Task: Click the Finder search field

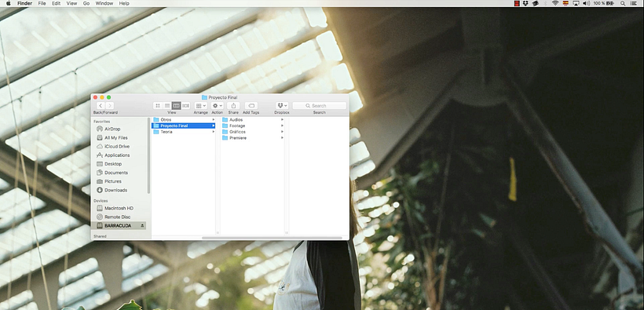Action: pyautogui.click(x=319, y=106)
